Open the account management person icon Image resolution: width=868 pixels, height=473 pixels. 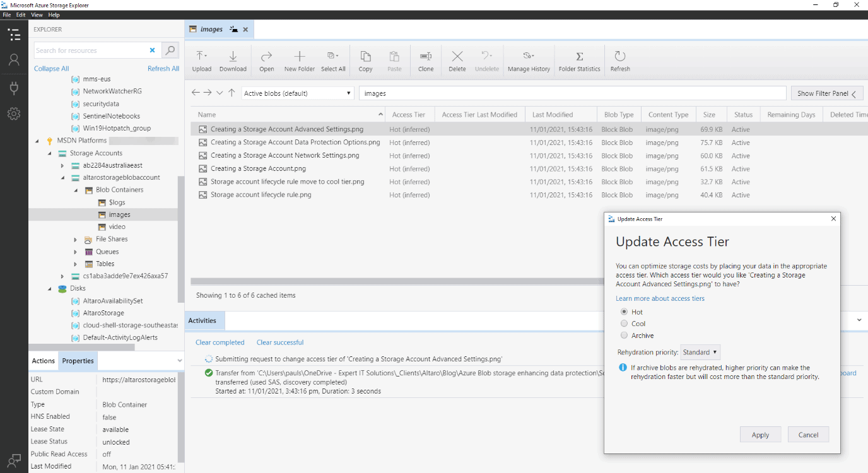(x=14, y=61)
